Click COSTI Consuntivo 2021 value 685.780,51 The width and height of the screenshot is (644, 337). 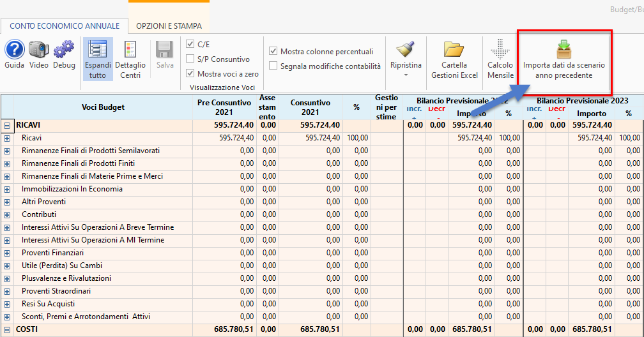[320, 329]
